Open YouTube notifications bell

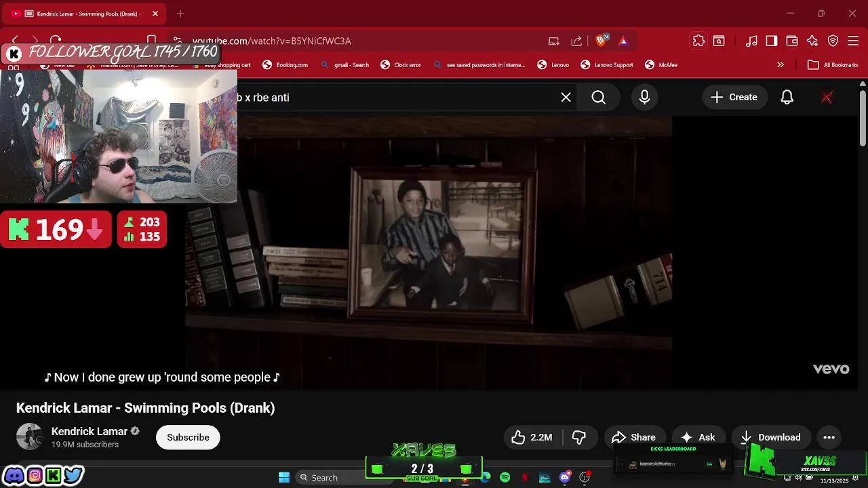[x=787, y=98]
